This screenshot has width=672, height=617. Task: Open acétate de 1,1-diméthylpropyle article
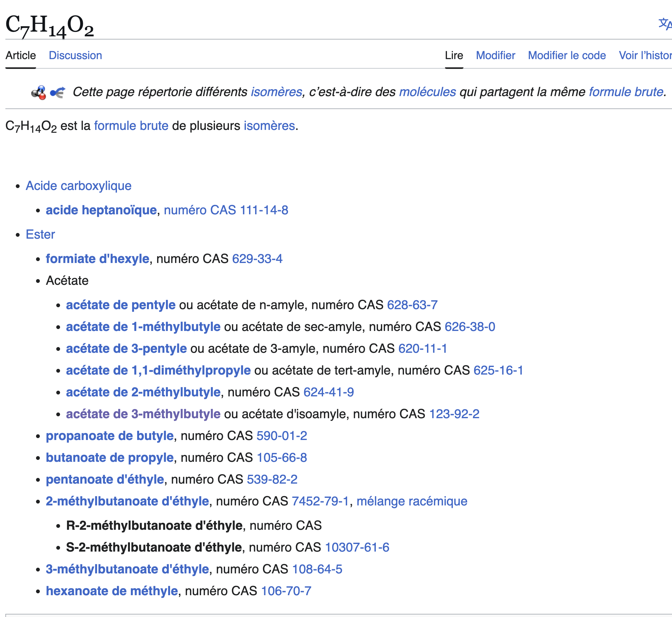coord(158,370)
